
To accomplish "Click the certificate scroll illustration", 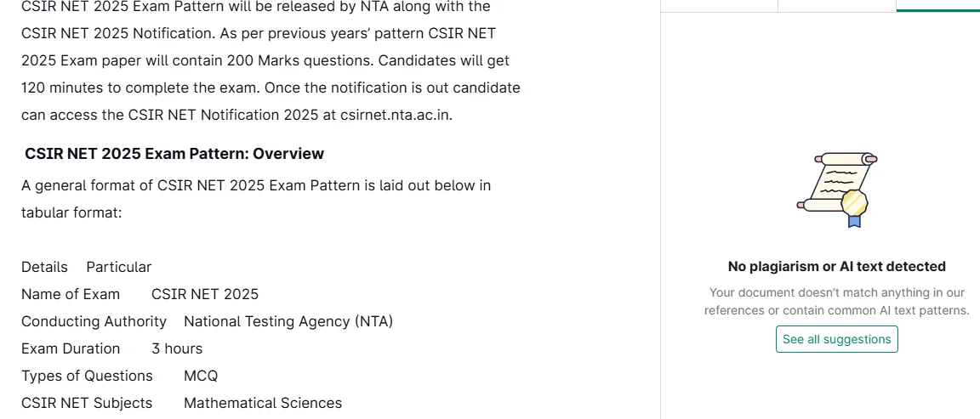I will tap(837, 190).
